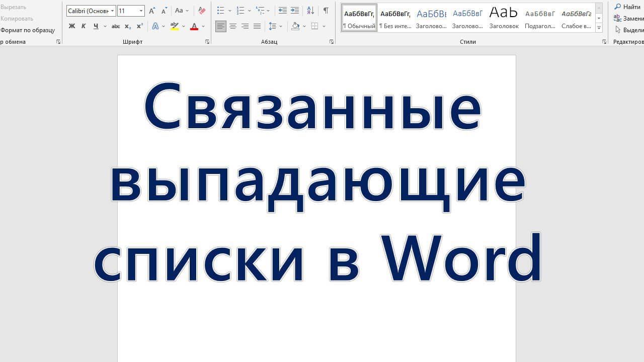
Task: Open the font color dropdown arrow
Action: (203, 26)
